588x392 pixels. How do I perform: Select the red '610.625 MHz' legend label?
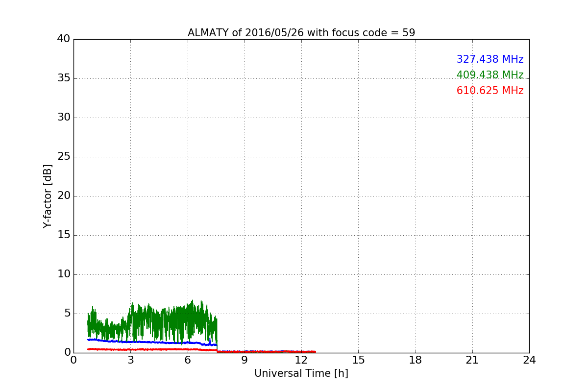pos(490,91)
